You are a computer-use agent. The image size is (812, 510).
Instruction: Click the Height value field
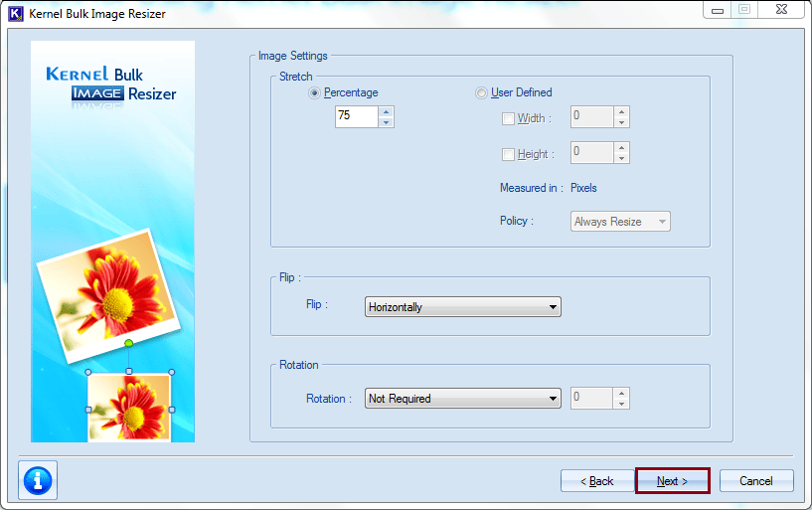592,153
